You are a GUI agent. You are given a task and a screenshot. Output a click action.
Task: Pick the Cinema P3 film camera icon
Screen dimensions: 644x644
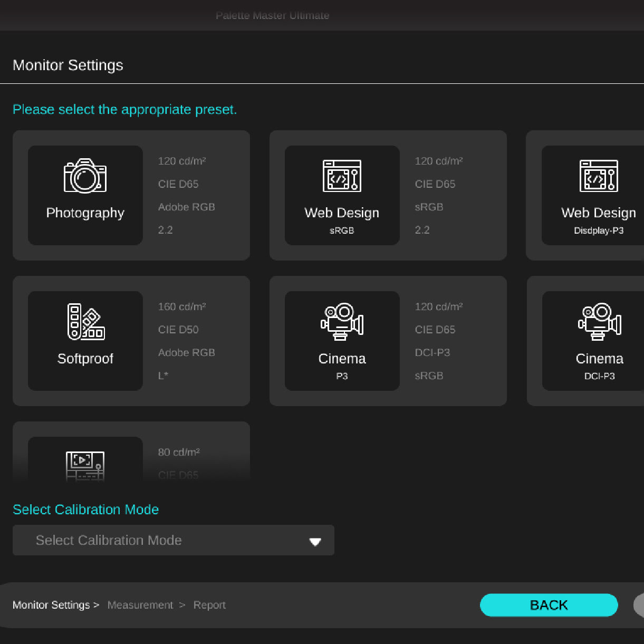click(342, 322)
